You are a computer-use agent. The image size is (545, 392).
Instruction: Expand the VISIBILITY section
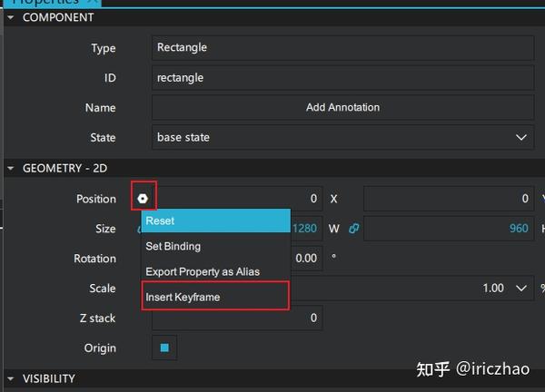point(12,378)
